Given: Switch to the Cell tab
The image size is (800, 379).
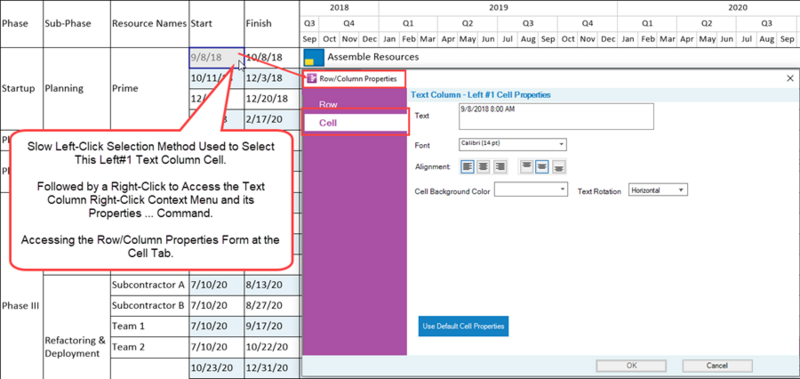Looking at the screenshot, I should [356, 123].
